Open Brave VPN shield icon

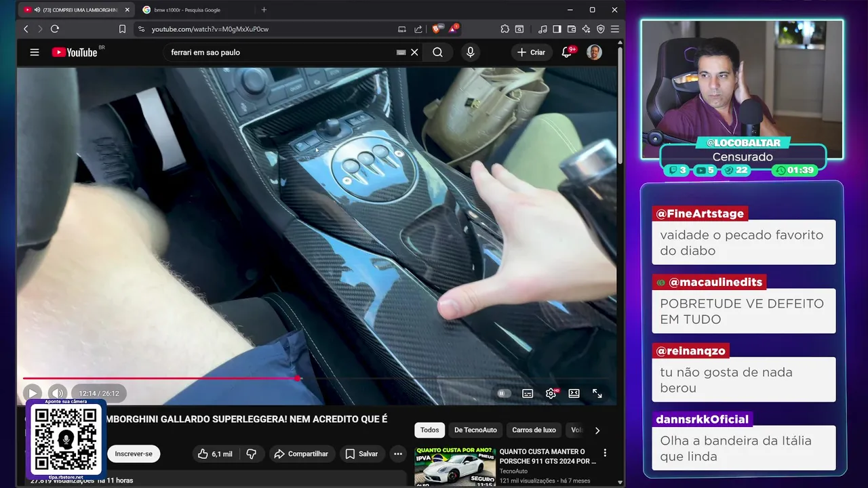click(x=600, y=29)
